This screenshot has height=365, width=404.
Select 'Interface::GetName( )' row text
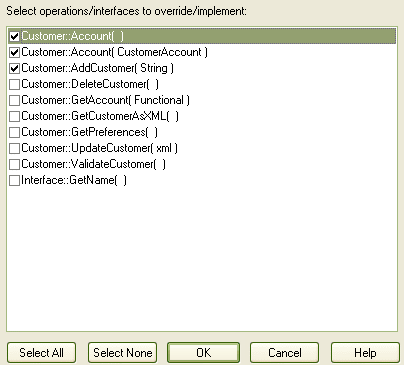tap(74, 180)
